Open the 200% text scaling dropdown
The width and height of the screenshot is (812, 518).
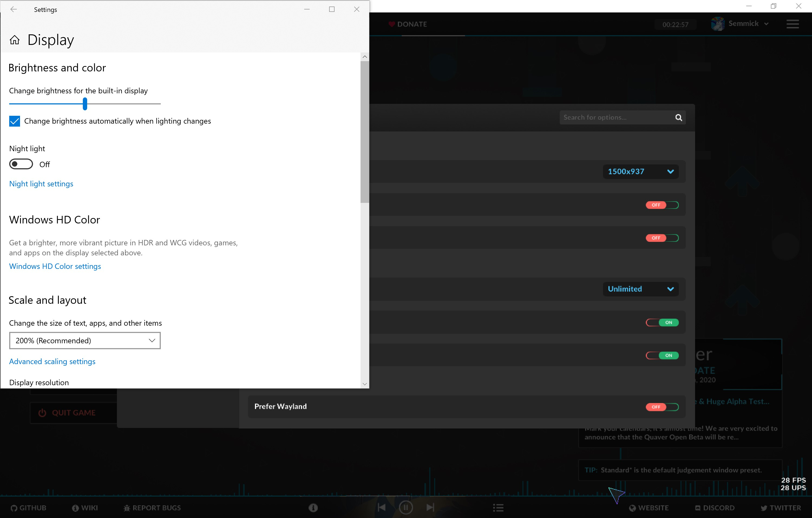pos(84,340)
